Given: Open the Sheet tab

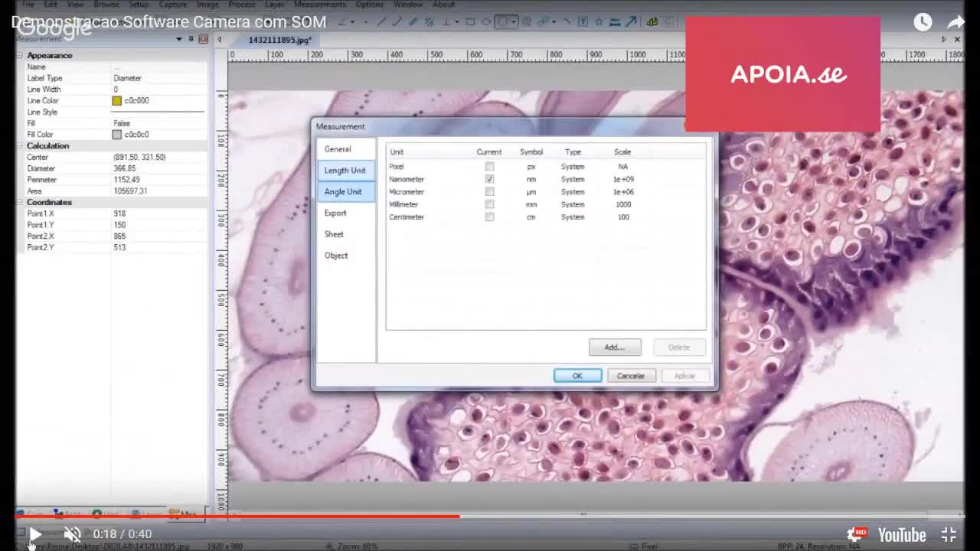Looking at the screenshot, I should (334, 234).
